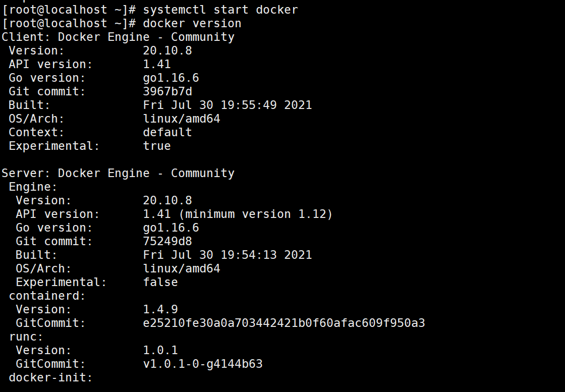The image size is (565, 392).
Task: Click the runc GitCommit v1.0.1-0-g4144b63
Action: 203,364
